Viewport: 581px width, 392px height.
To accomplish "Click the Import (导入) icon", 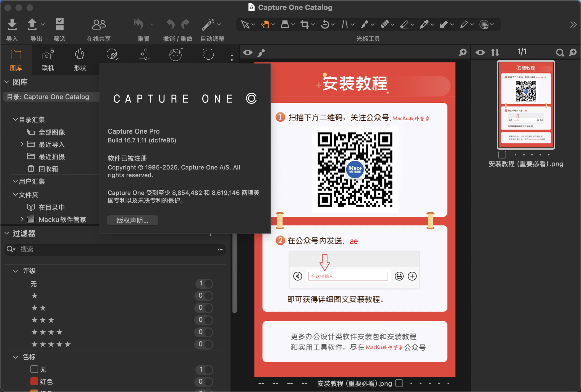I will pos(12,25).
